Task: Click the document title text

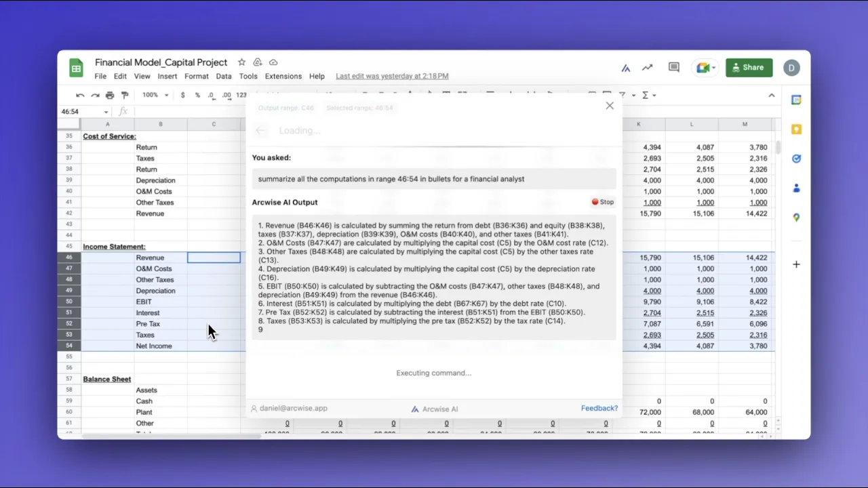Action: coord(161,62)
